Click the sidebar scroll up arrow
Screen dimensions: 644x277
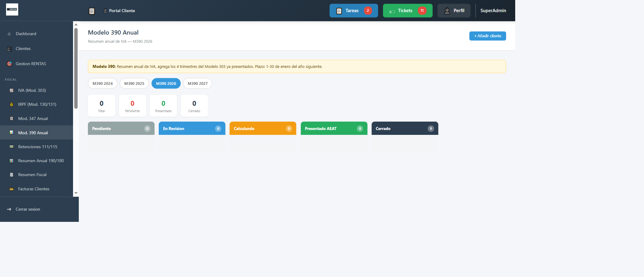[76, 25]
